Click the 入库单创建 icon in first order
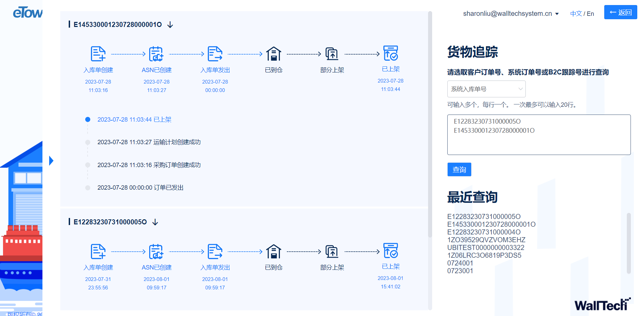Screen dimensions: 644x316 click(x=98, y=54)
